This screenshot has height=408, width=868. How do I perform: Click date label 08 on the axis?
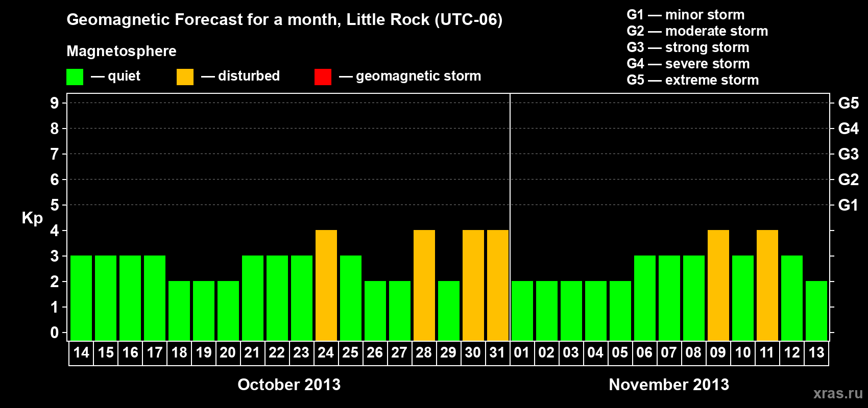click(693, 352)
